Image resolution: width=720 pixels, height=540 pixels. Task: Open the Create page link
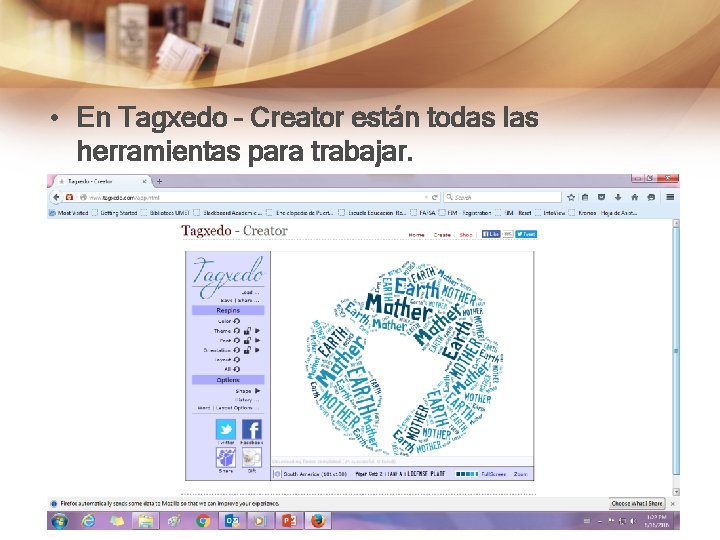click(442, 235)
